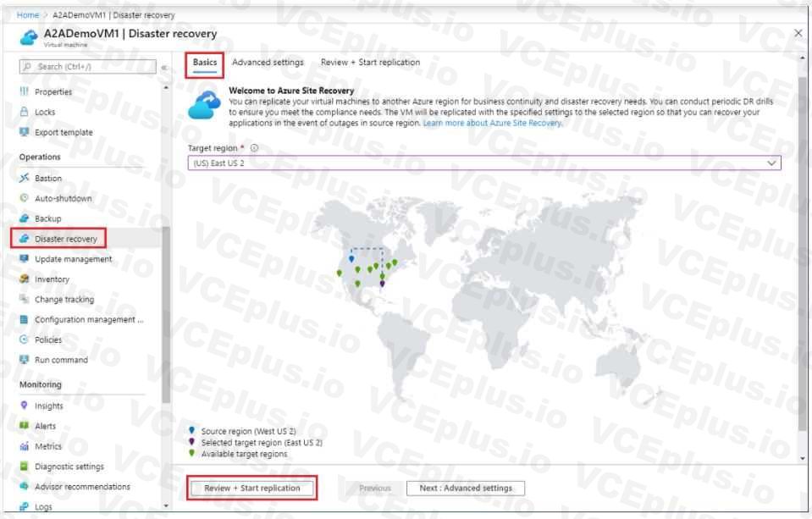The height and width of the screenshot is (519, 812).
Task: Select Disaster recovery menu item
Action: coord(66,239)
